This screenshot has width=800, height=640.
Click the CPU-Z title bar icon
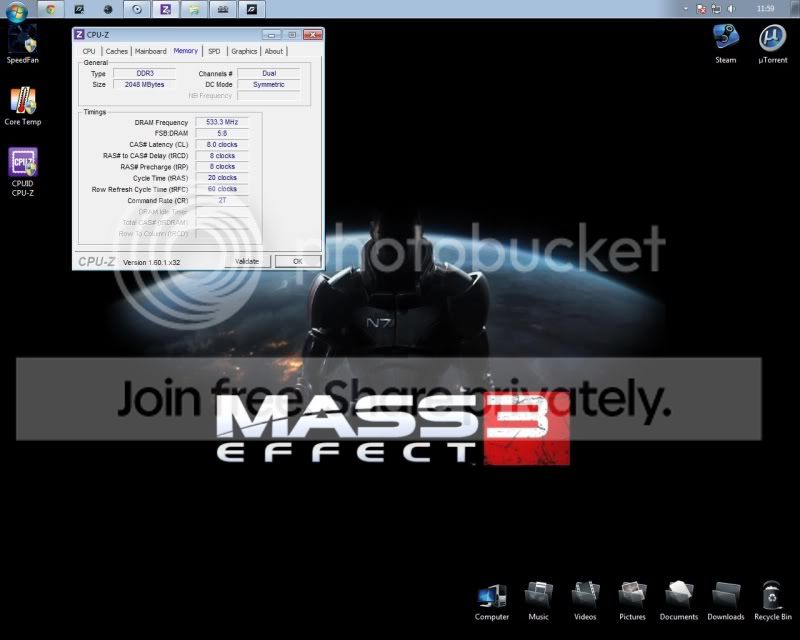tap(79, 34)
